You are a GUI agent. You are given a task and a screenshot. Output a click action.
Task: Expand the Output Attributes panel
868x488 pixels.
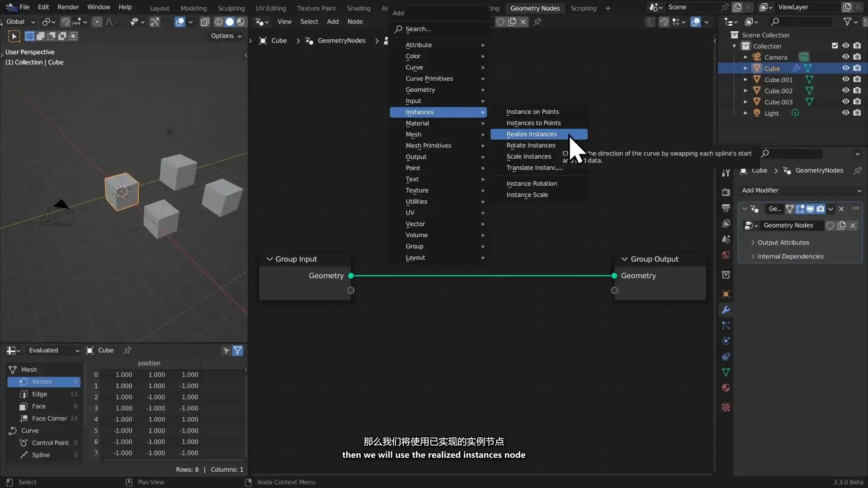[x=783, y=243]
